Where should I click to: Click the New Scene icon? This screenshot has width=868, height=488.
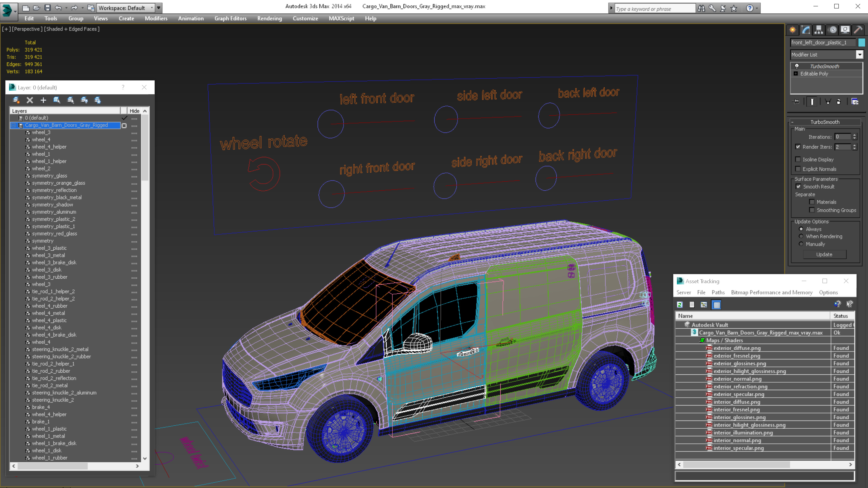[x=26, y=8]
